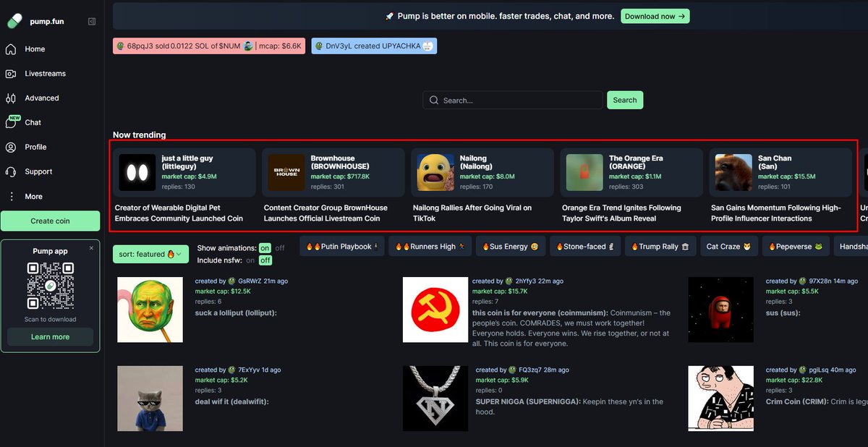Click the pump.fun pill logo
The width and height of the screenshot is (868, 447).
tap(14, 22)
